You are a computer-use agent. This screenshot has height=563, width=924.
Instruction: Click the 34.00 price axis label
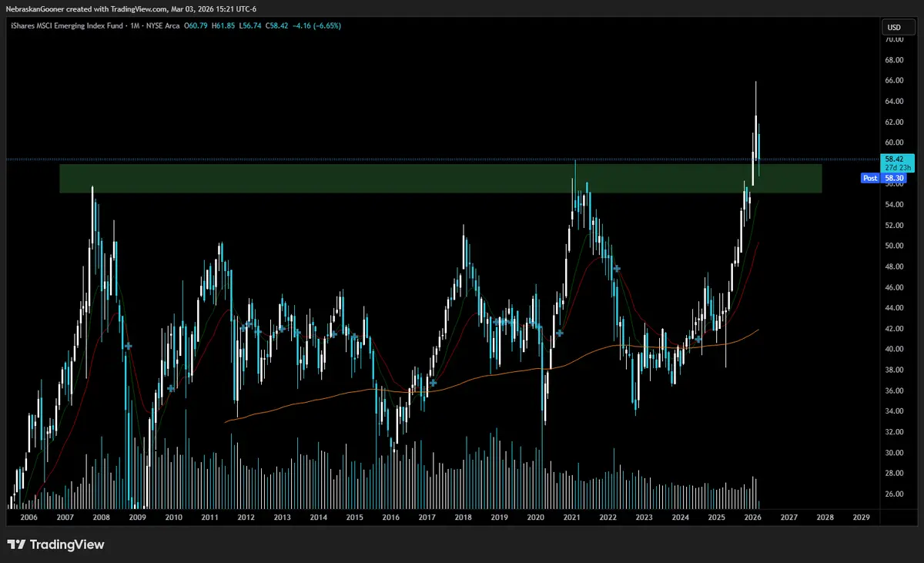(894, 411)
